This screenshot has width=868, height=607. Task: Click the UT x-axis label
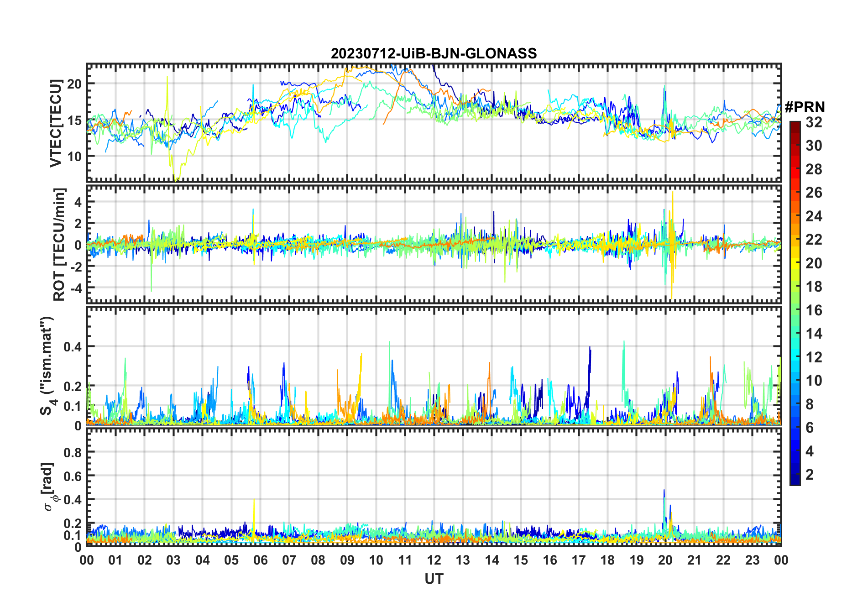click(x=434, y=579)
